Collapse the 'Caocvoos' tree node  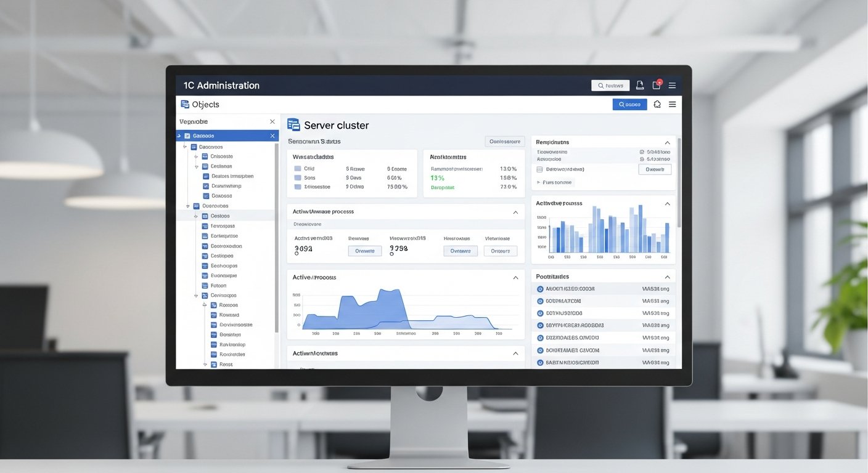(x=184, y=147)
